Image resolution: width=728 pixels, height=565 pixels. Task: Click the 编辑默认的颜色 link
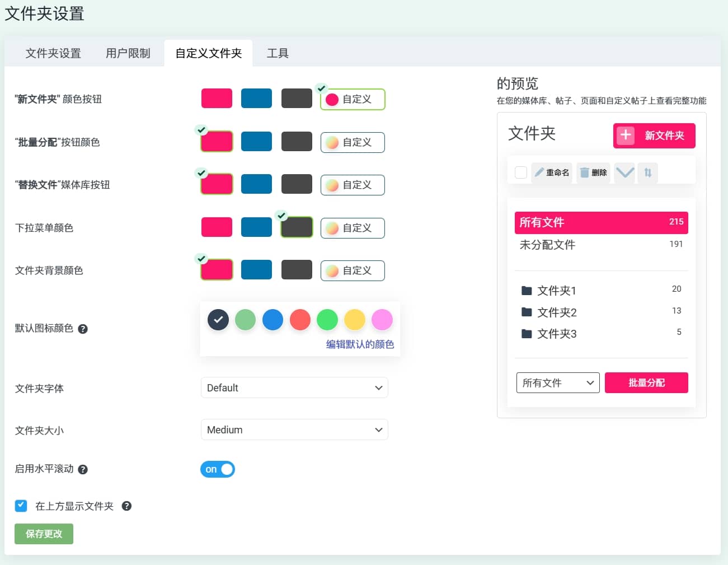pos(360,344)
